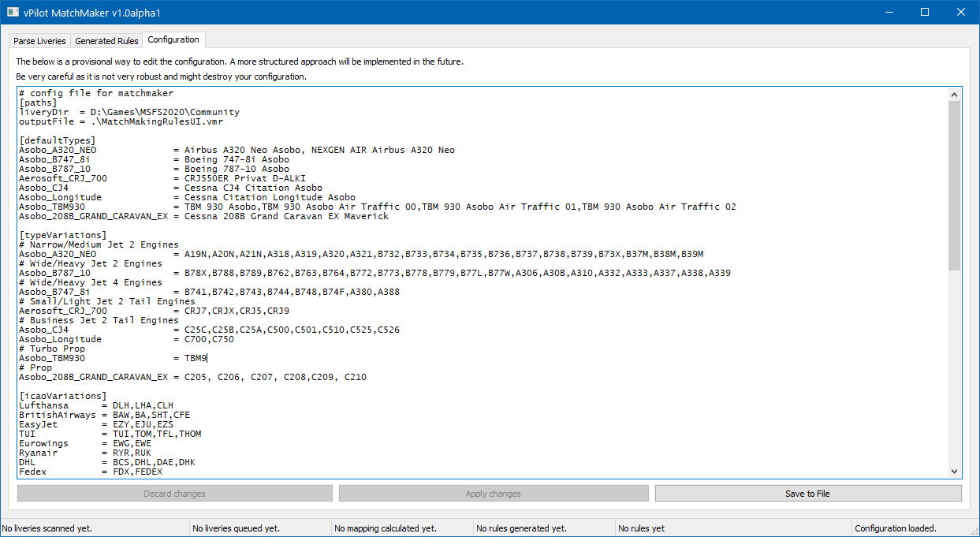Click the '# Prop' comment line
This screenshot has width=980, height=537.
pos(35,367)
